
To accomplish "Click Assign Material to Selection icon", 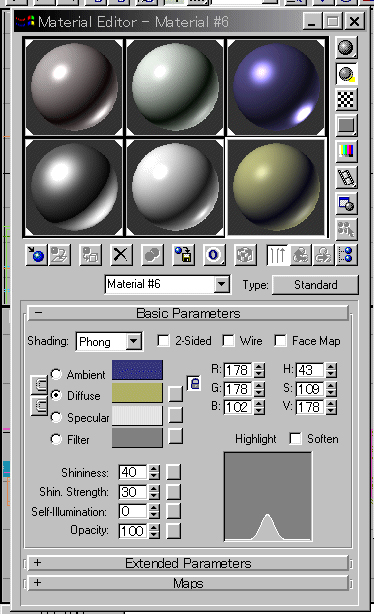I will (90, 255).
